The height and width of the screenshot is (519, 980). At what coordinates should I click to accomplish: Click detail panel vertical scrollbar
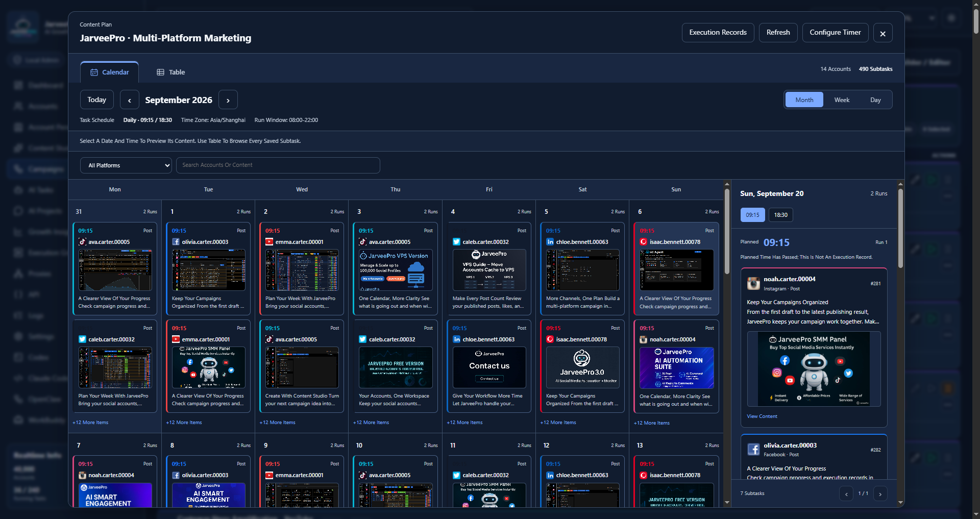pyautogui.click(x=900, y=228)
